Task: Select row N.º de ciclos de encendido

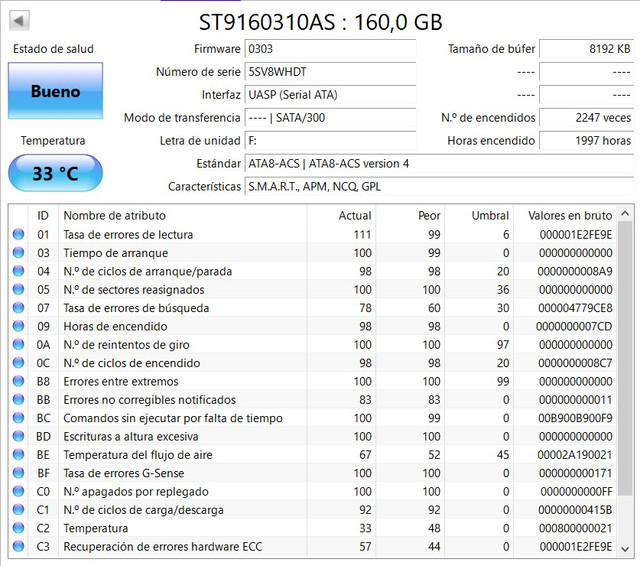Action: click(x=313, y=363)
